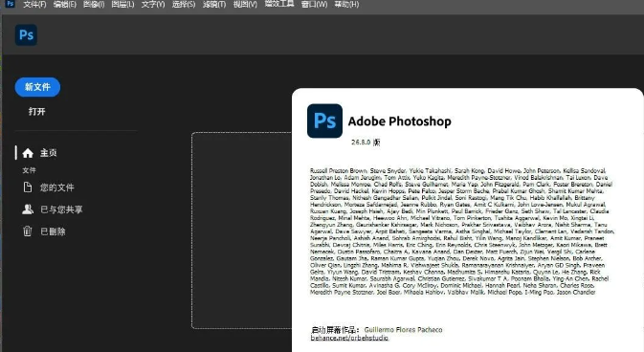Open the 视图(V) menu

click(x=245, y=5)
